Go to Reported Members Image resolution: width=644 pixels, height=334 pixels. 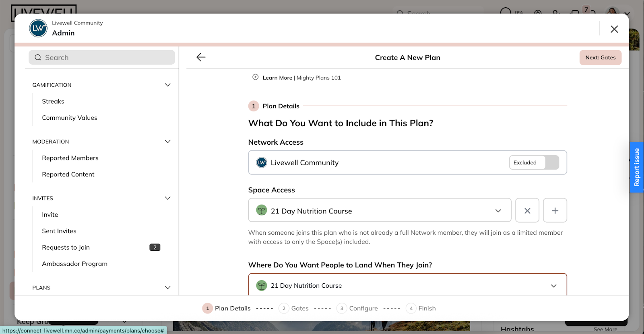[70, 158]
